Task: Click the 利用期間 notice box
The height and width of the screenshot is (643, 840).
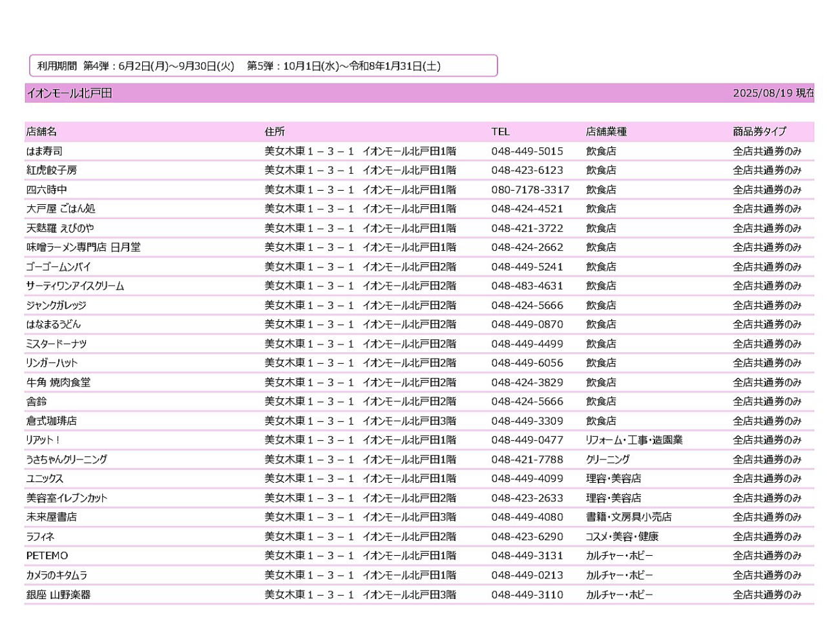Action: point(263,66)
